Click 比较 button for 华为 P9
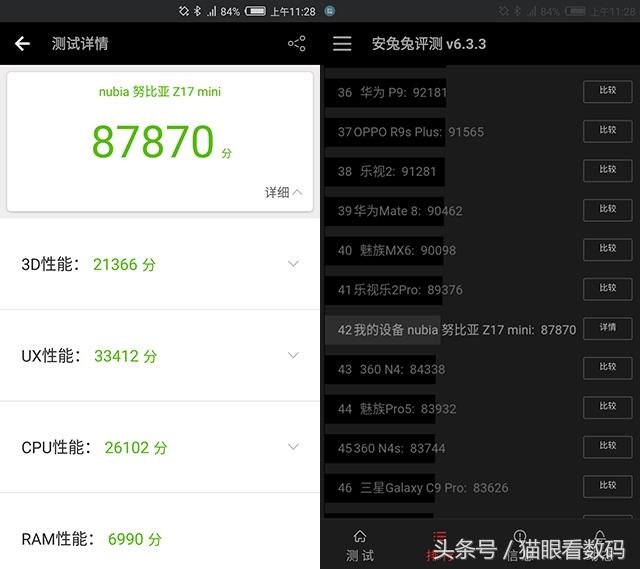Viewport: 640px width, 569px height. point(607,91)
